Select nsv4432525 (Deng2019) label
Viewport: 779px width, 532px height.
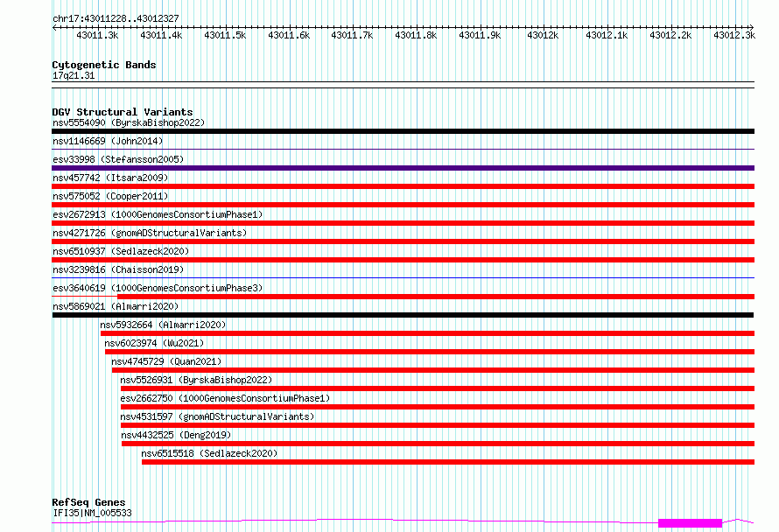click(x=176, y=435)
